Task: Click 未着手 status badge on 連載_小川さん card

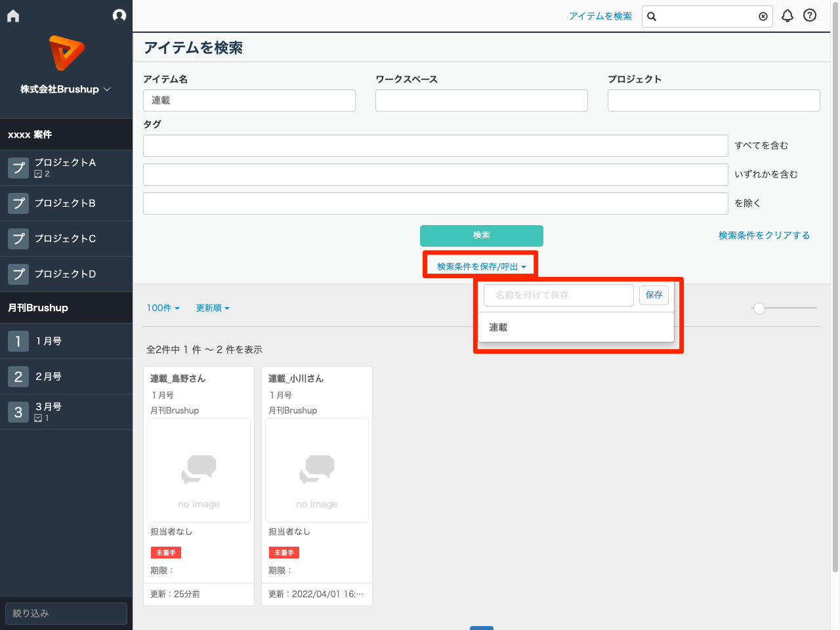Action: tap(284, 553)
